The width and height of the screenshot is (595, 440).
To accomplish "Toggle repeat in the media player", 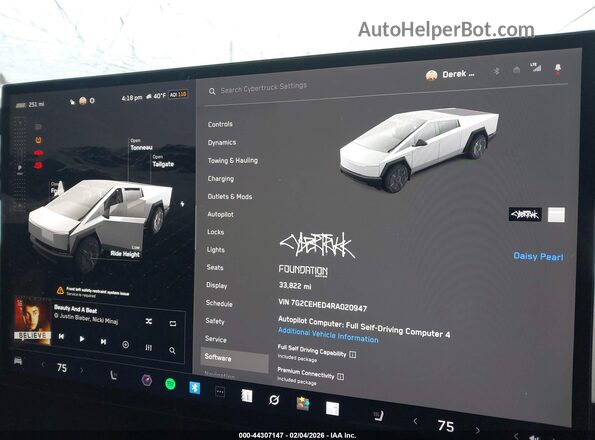I will tap(173, 324).
